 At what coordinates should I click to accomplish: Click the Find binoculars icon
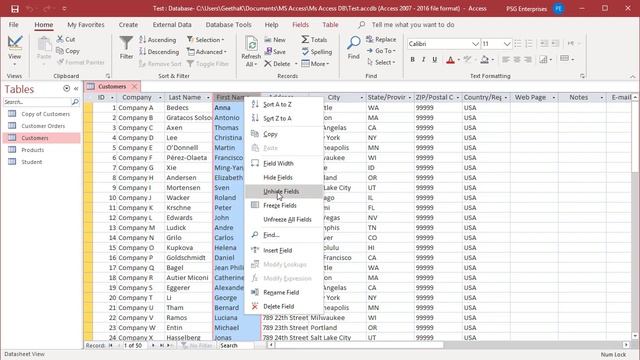point(353,42)
